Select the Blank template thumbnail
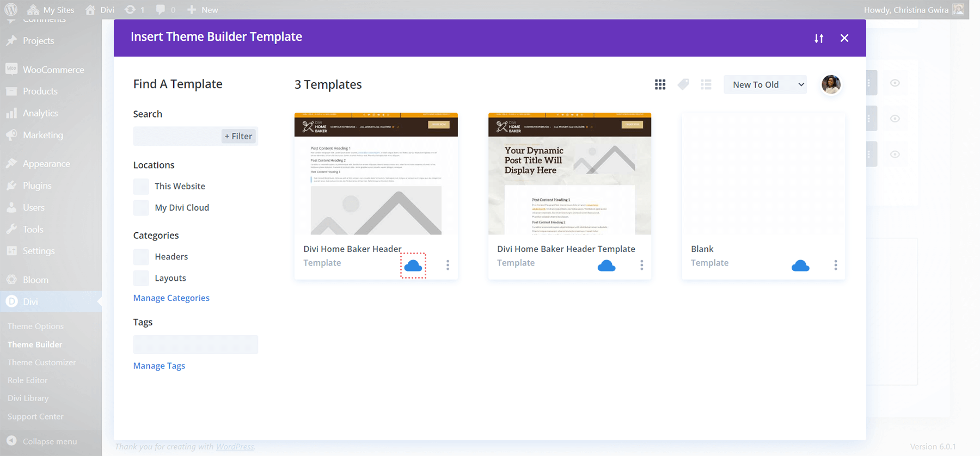Screen dimensions: 980x456 pyautogui.click(x=763, y=174)
